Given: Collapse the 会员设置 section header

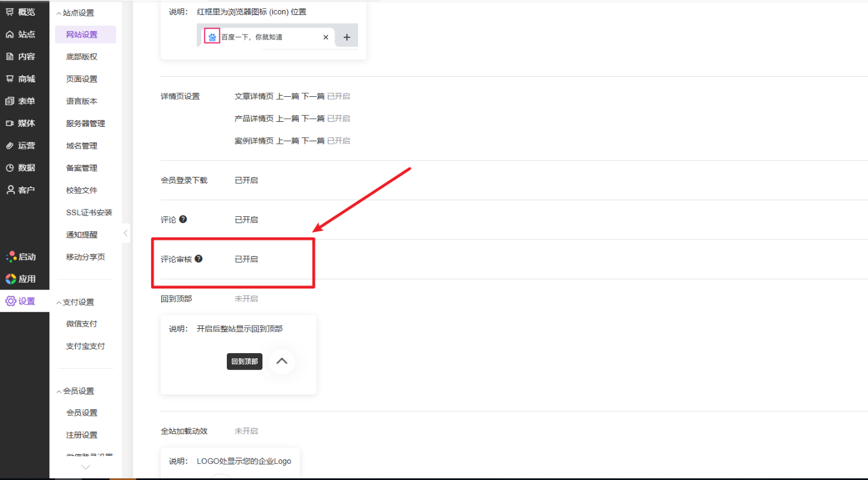Looking at the screenshot, I should tap(76, 391).
